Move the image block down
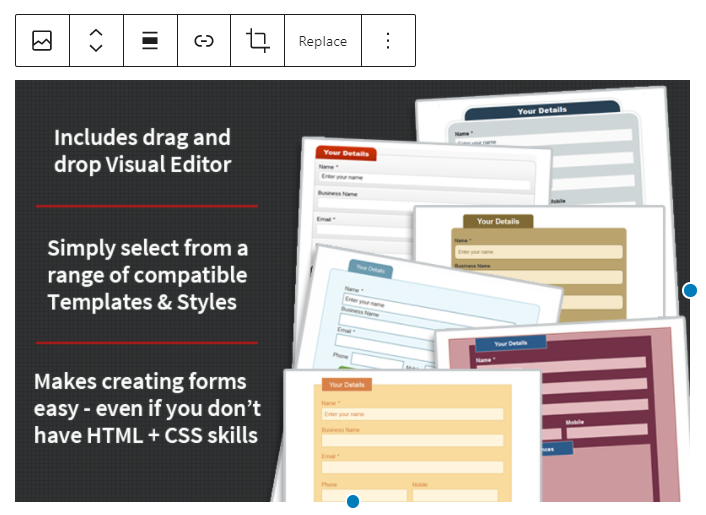This screenshot has height=515, width=706. pos(96,50)
